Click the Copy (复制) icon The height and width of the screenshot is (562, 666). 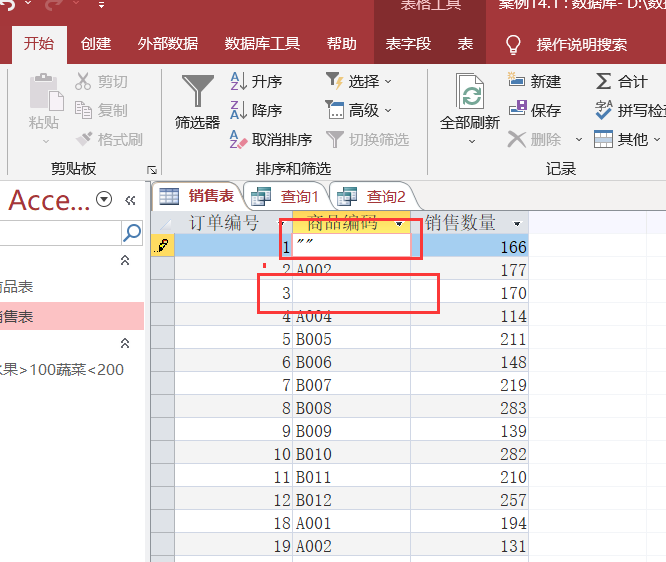[83, 110]
